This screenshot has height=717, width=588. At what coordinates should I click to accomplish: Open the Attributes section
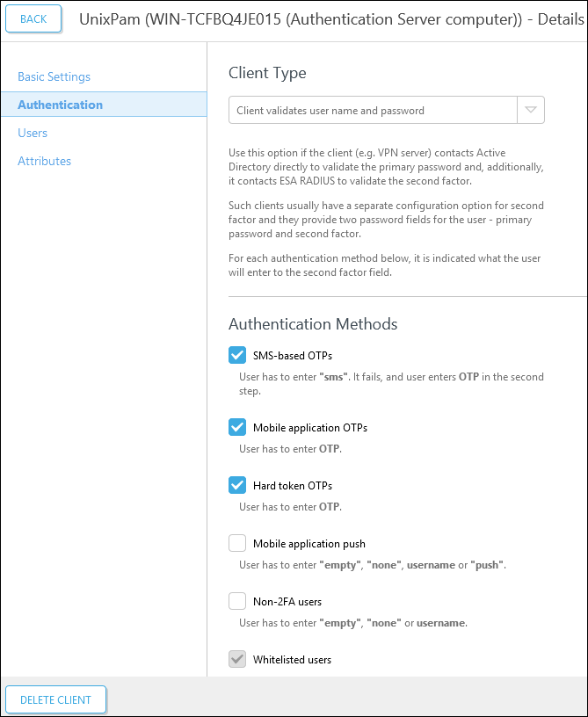pyautogui.click(x=44, y=161)
